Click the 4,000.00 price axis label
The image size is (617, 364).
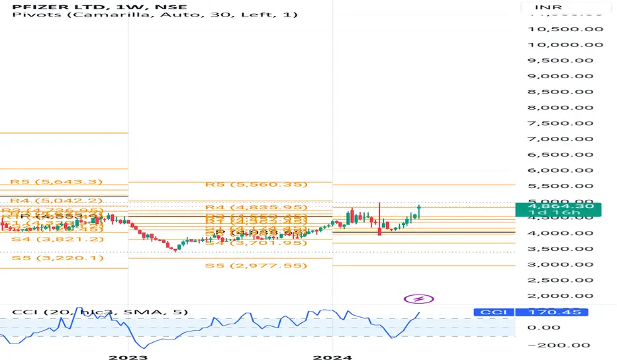(560, 234)
